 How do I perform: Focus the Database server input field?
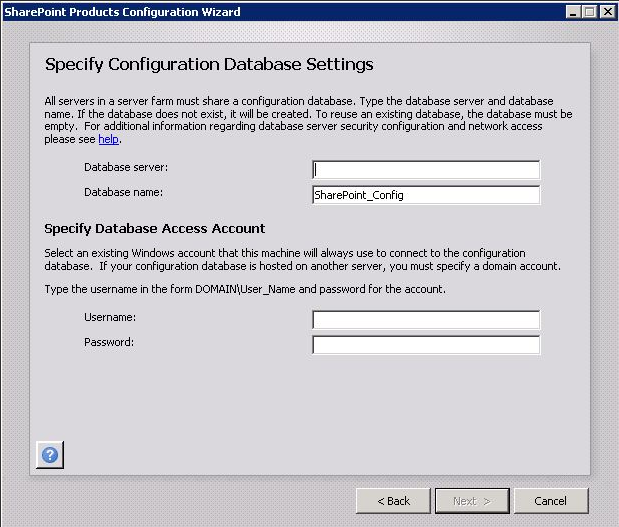[x=426, y=170]
